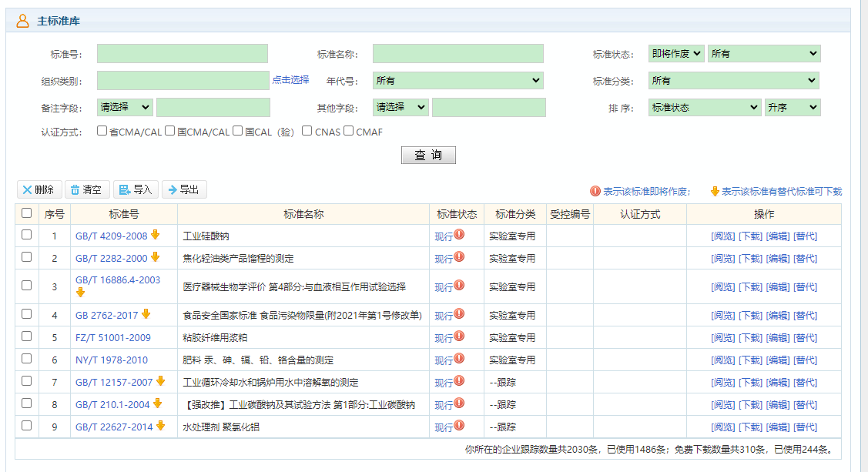Tick the 省CMA/CAL checkbox
868x472 pixels.
point(102,131)
